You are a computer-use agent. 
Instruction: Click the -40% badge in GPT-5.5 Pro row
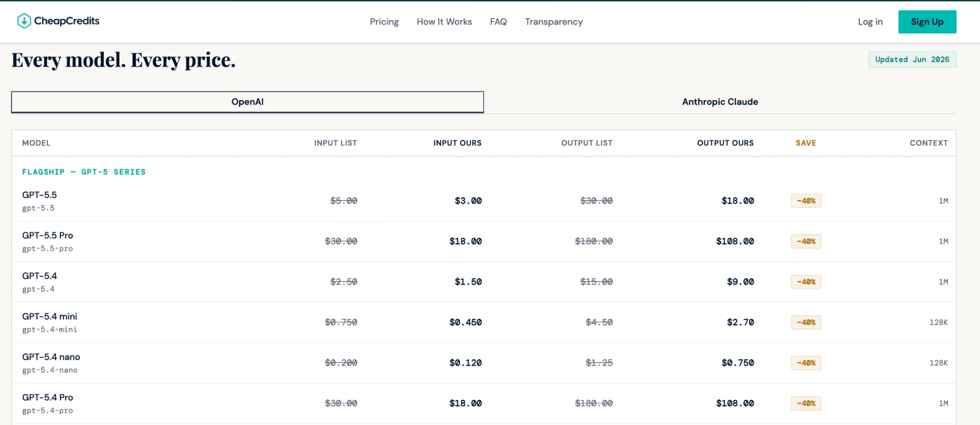point(806,241)
